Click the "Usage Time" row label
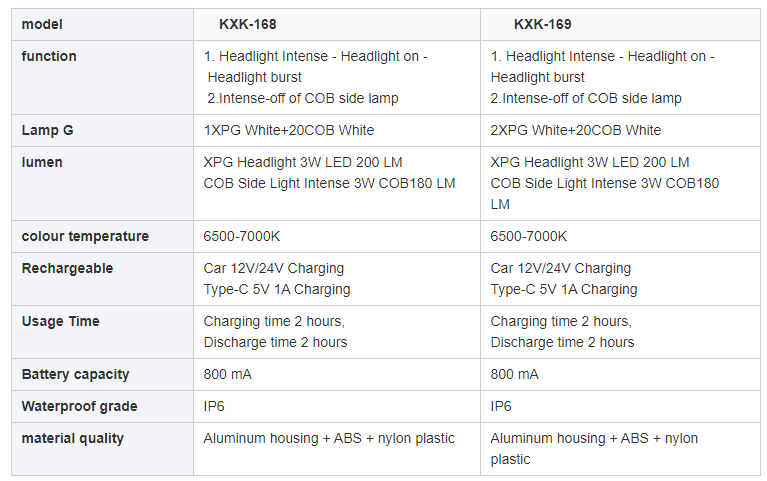Viewport: 767px width, 481px height. click(62, 321)
